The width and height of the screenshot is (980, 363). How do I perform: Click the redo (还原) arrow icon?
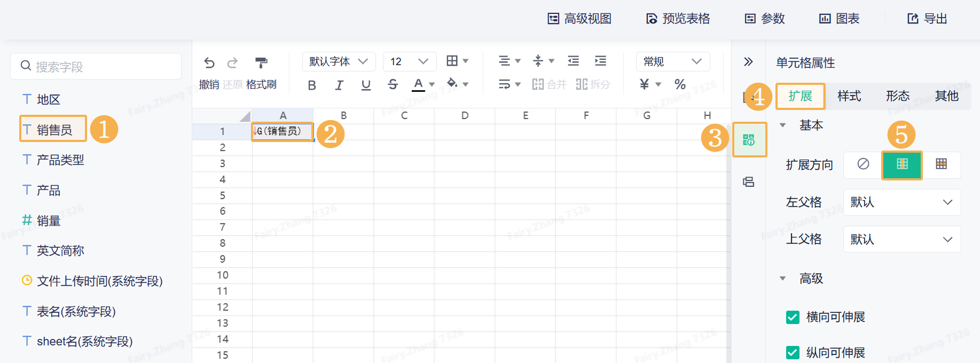pos(232,63)
